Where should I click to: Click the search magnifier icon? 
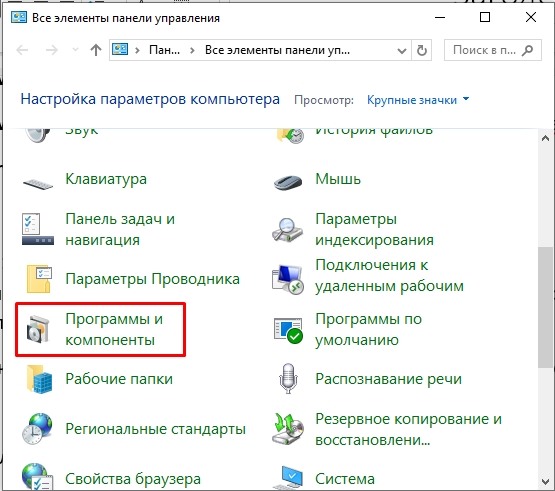point(527,50)
